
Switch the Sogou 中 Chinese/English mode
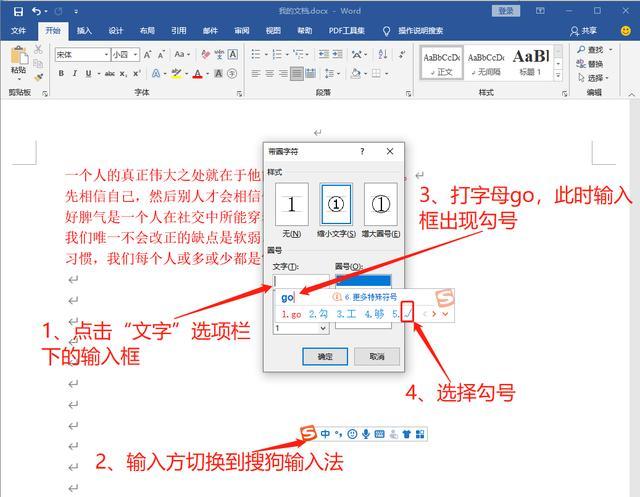pyautogui.click(x=325, y=434)
